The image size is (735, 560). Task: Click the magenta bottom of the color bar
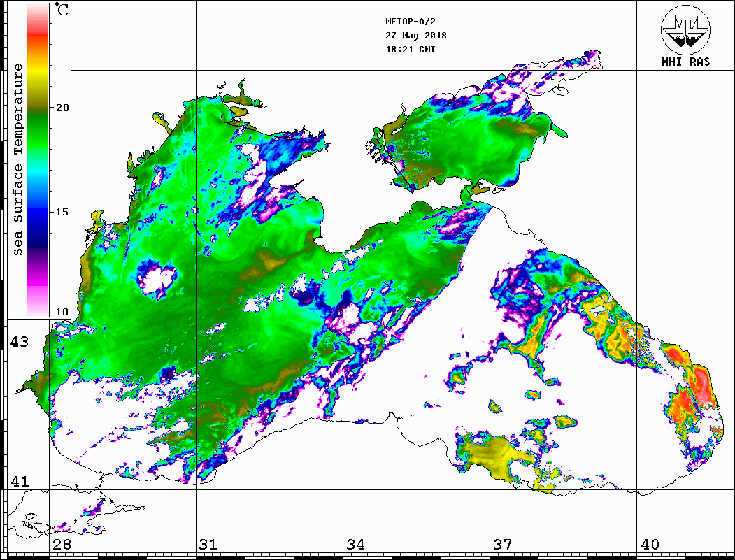[37, 287]
